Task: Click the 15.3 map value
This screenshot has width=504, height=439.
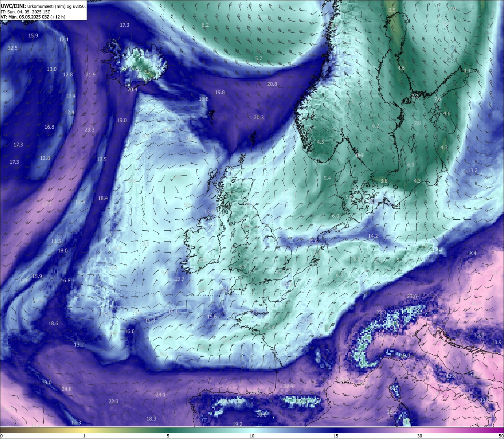Action: point(150,321)
